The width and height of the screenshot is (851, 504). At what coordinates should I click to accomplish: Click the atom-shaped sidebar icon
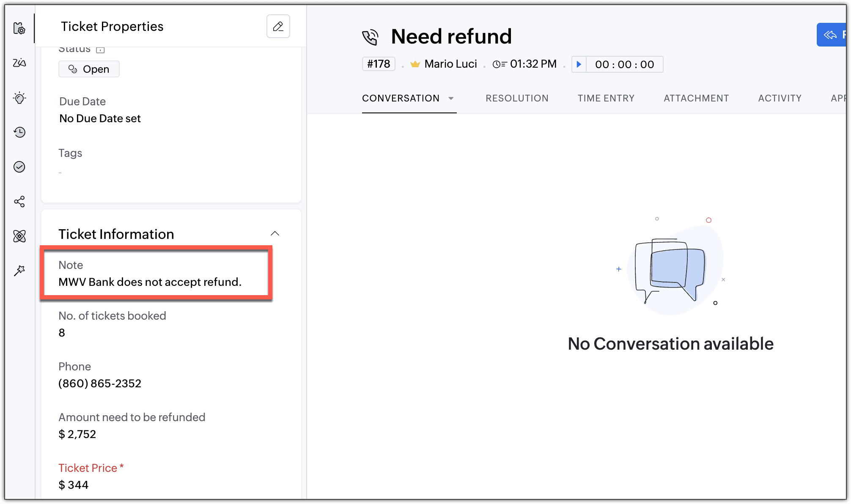(x=19, y=236)
